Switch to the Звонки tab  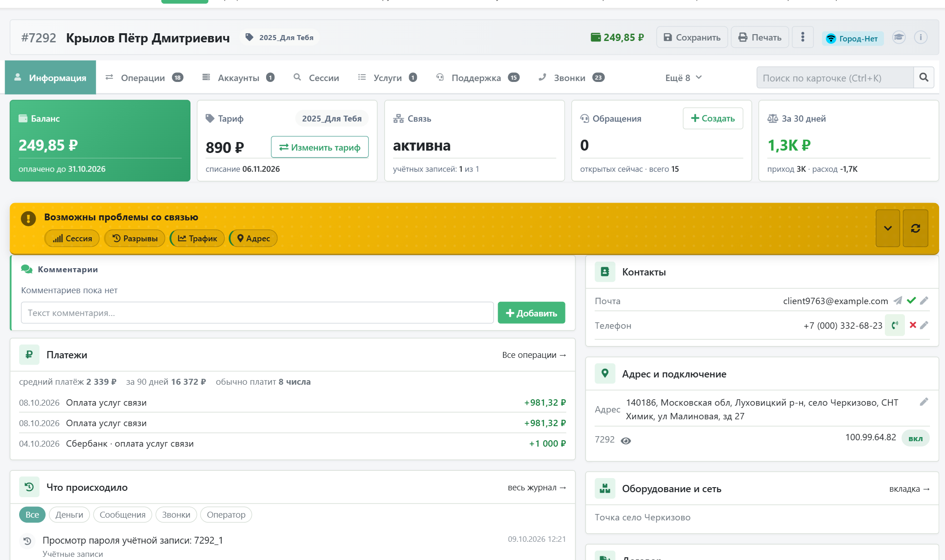[571, 77]
